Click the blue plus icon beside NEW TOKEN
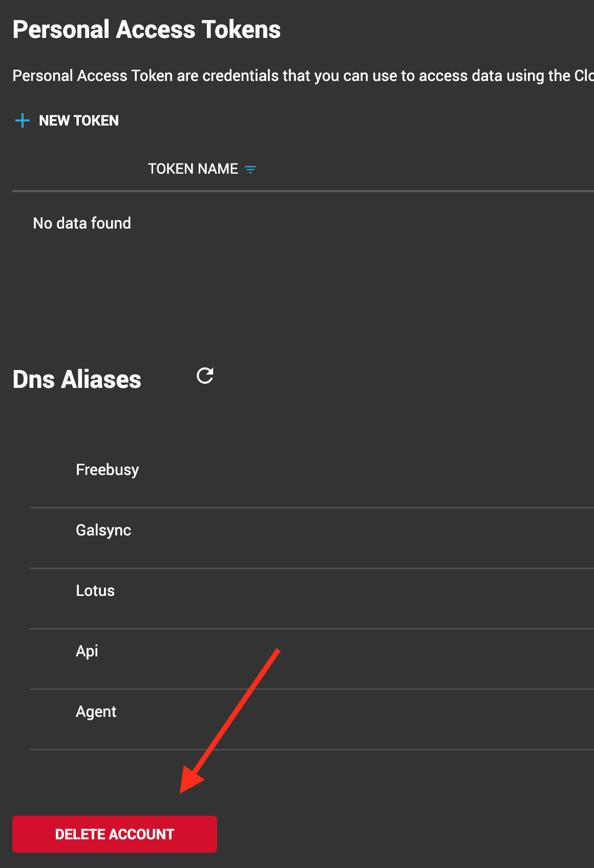The width and height of the screenshot is (594, 868). [23, 121]
